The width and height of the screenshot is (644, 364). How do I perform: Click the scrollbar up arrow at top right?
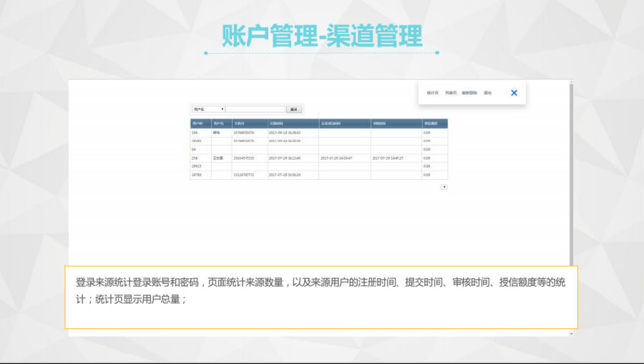tap(571, 82)
